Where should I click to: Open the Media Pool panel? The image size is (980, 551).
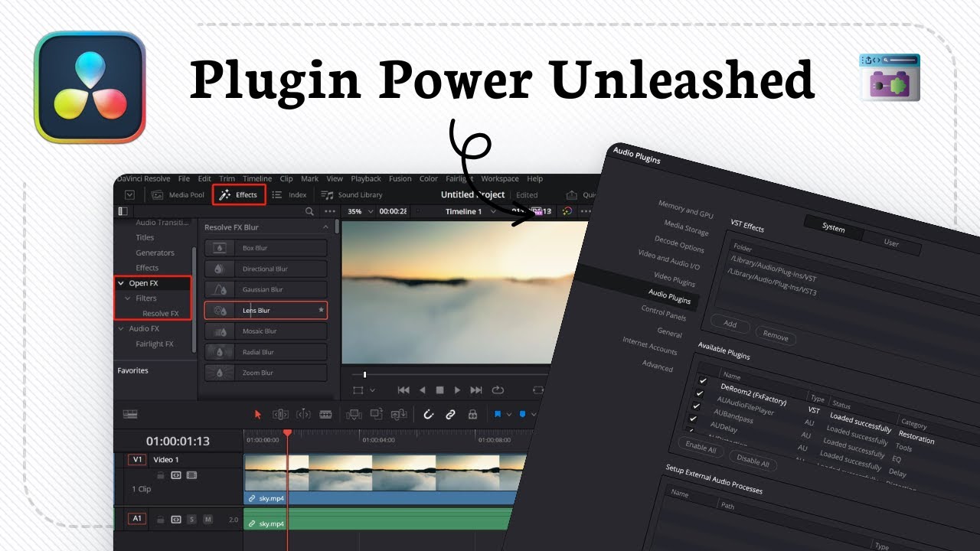point(178,195)
